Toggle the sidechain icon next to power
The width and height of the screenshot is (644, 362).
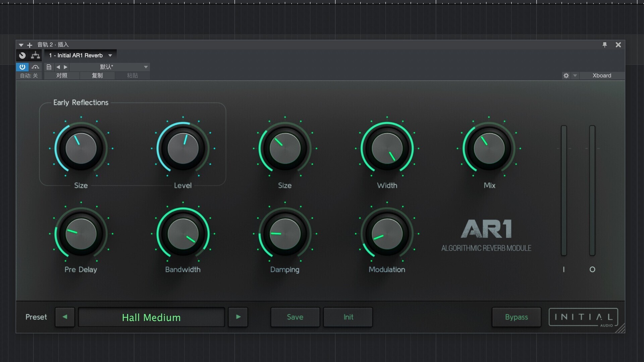35,67
